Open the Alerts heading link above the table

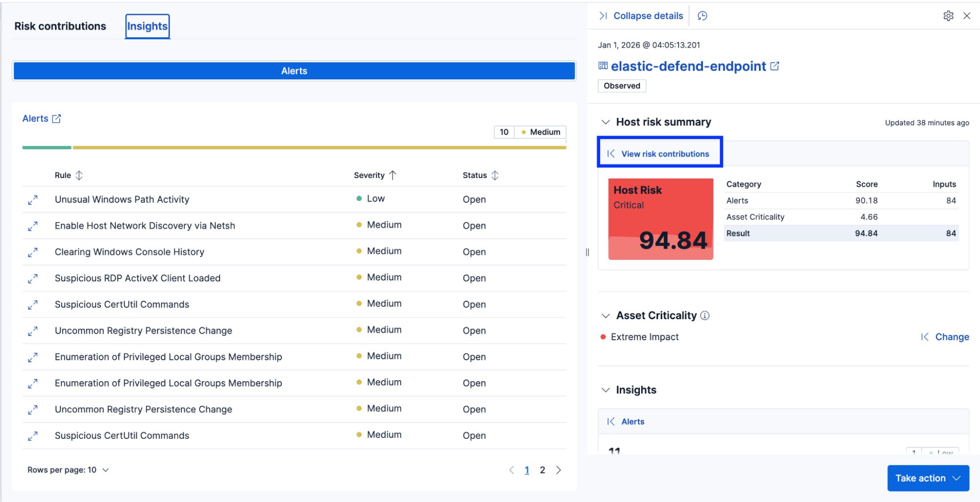click(x=35, y=119)
